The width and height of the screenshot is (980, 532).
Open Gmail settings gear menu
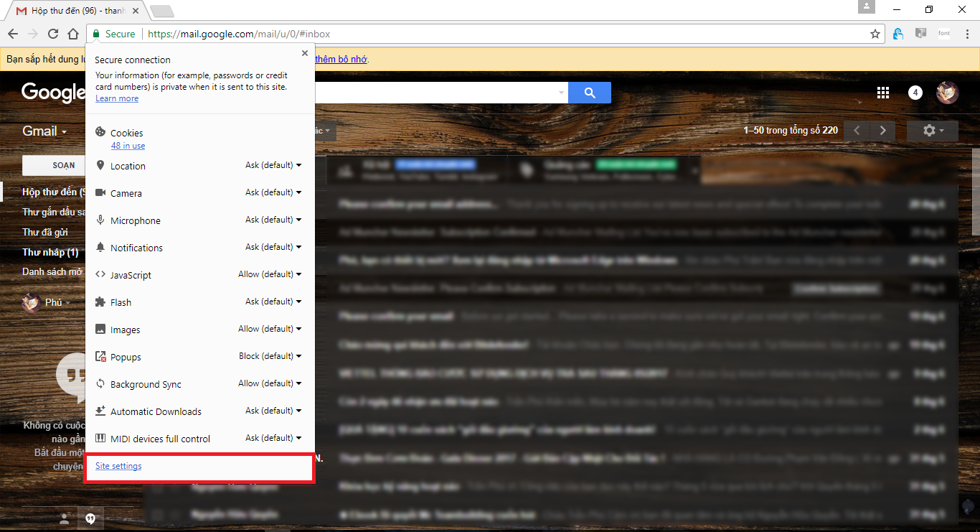coord(931,131)
